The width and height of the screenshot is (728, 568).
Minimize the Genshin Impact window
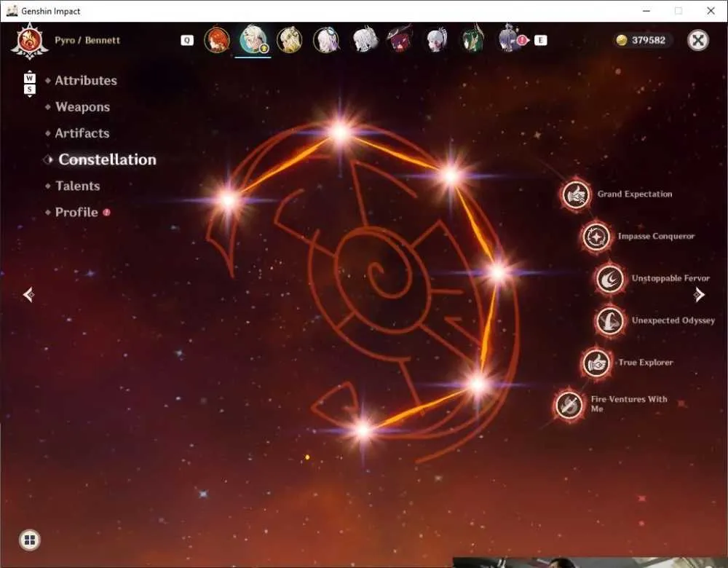[x=646, y=11]
